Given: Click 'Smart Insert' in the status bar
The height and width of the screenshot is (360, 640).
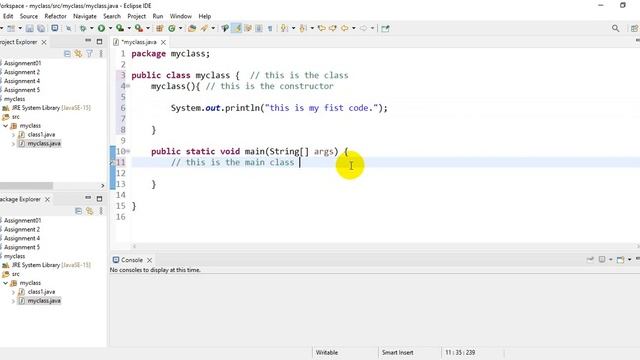Looking at the screenshot, I should coord(398,352).
